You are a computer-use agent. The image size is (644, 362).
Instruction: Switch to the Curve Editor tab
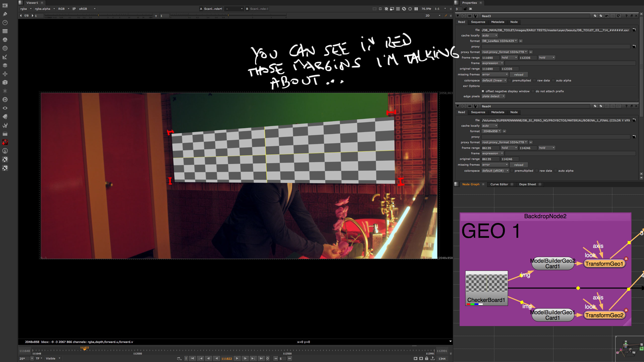click(499, 184)
